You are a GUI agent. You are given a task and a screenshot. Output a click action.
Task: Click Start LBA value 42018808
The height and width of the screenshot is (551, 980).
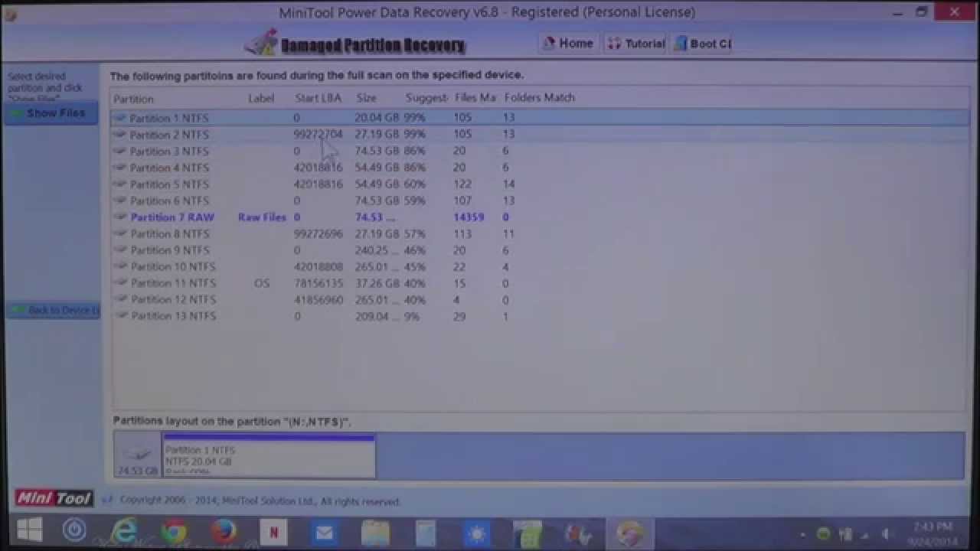[x=318, y=267]
